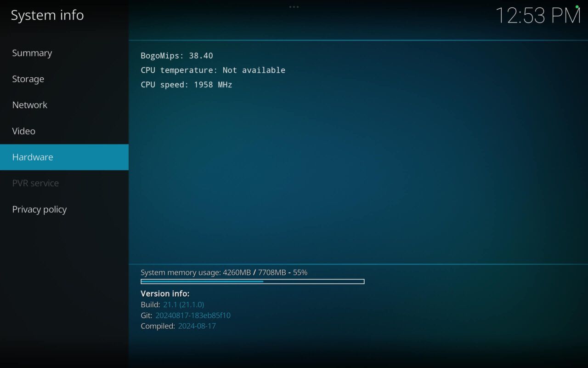Click the greyed-out PVR service entry

(35, 183)
